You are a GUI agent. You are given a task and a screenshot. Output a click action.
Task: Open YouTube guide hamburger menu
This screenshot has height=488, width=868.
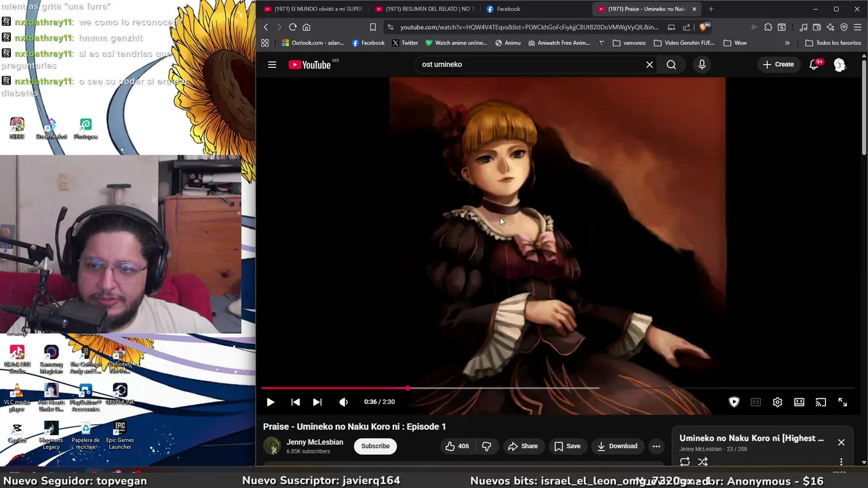[x=272, y=64]
